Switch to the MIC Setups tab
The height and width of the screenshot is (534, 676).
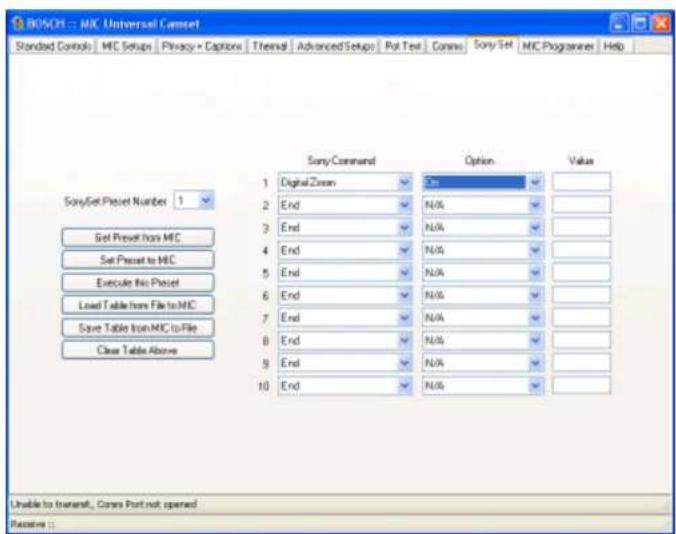pos(127,46)
